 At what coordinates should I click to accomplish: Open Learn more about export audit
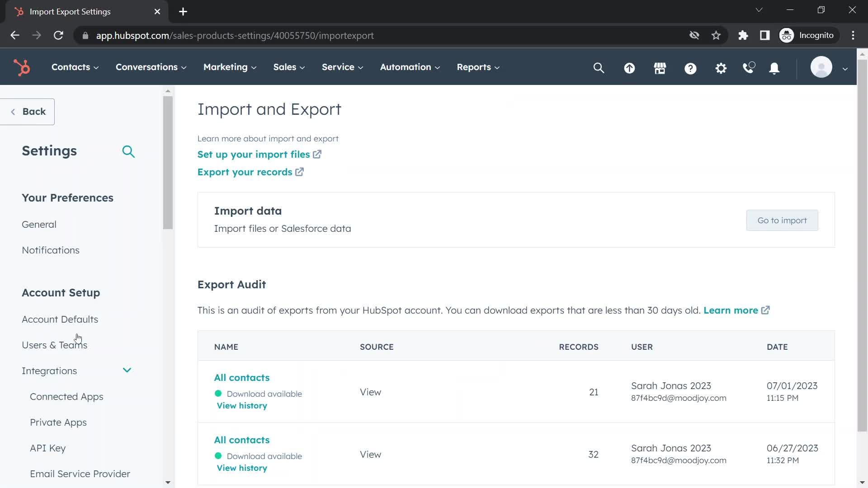[x=736, y=310]
